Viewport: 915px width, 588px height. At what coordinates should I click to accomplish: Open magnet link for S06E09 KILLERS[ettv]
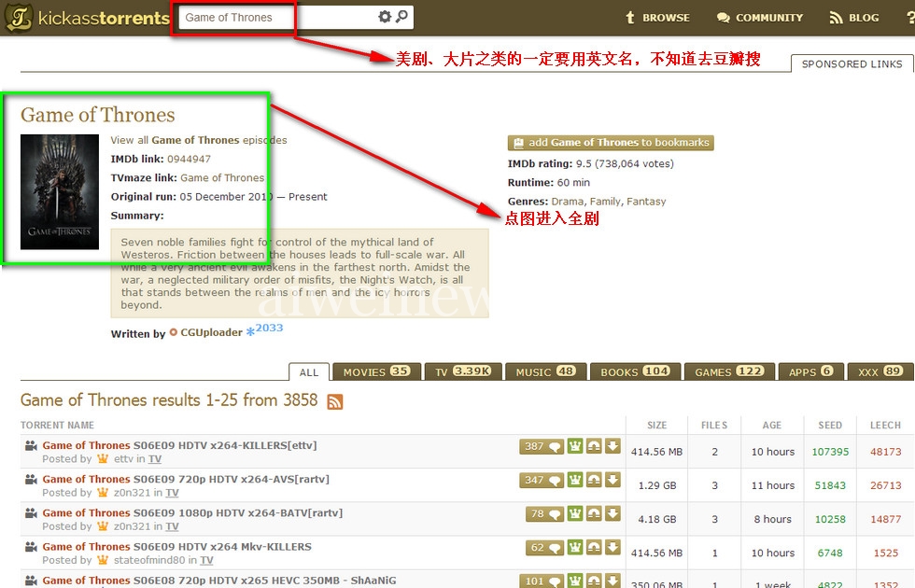(594, 446)
